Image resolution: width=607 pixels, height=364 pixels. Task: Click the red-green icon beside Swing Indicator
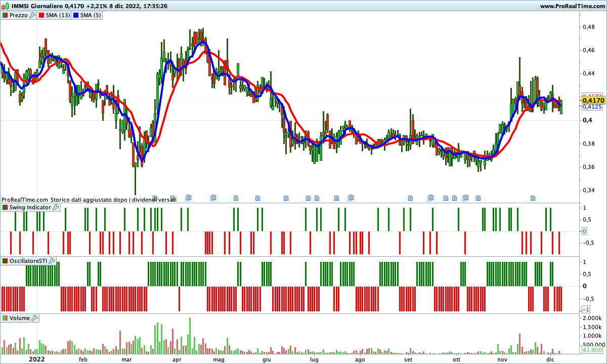click(5, 207)
